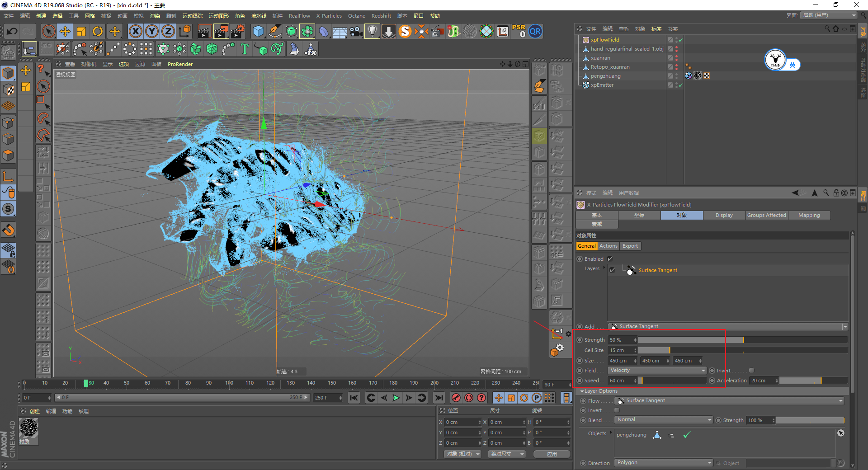868x470 pixels.
Task: Toggle the Y axis lock
Action: [x=152, y=31]
